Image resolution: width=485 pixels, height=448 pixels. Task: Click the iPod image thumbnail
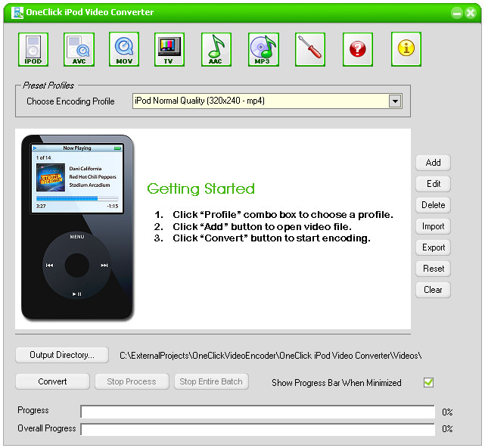77,227
